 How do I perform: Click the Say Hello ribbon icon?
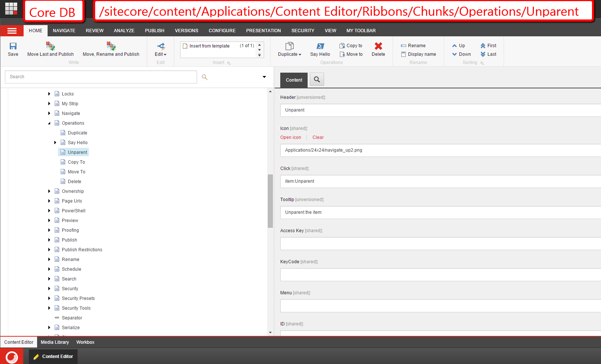pos(320,46)
